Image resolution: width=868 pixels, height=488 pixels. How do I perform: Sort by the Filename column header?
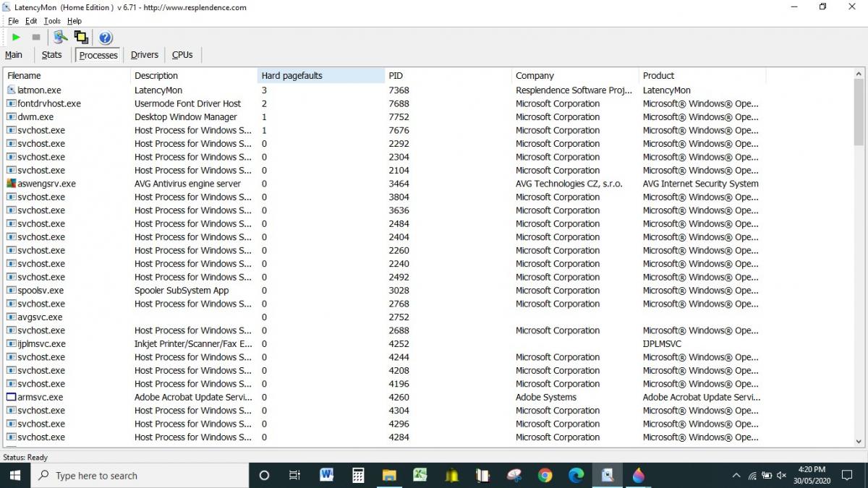(x=67, y=75)
